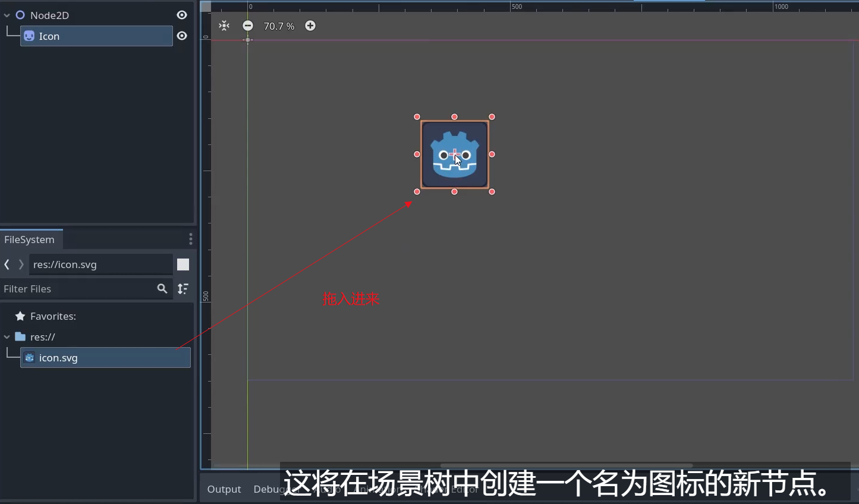This screenshot has width=859, height=504.
Task: Select the Icon sprite node
Action: (x=96, y=36)
